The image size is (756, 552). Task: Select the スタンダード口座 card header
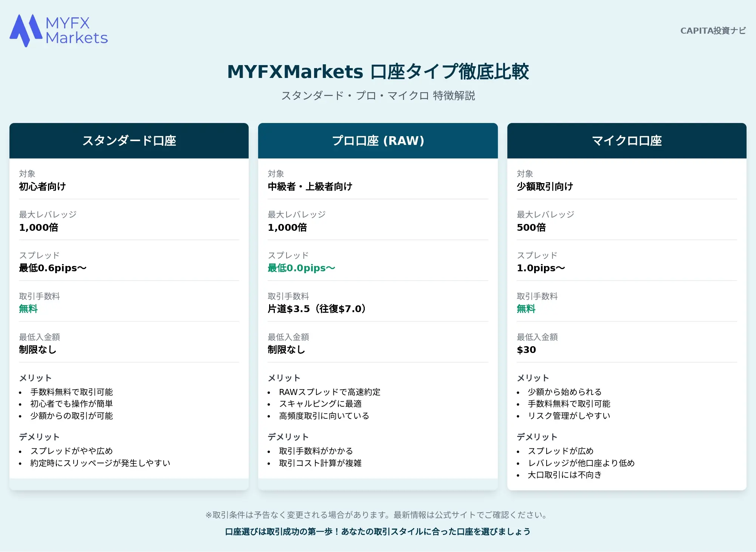tap(129, 141)
